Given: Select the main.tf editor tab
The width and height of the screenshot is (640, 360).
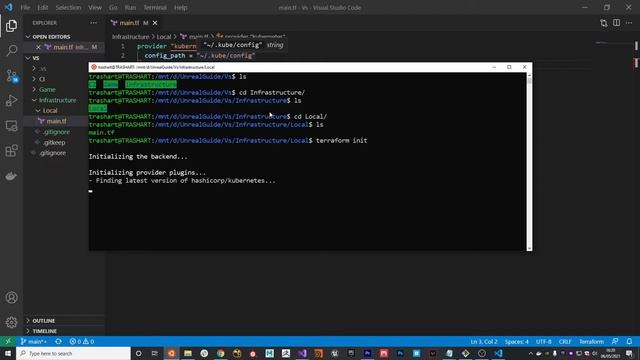Looking at the screenshot, I should pos(130,23).
